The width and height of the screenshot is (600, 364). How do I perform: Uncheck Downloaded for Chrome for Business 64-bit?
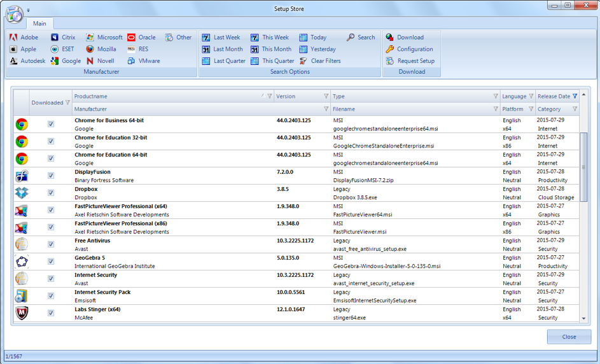pyautogui.click(x=51, y=124)
